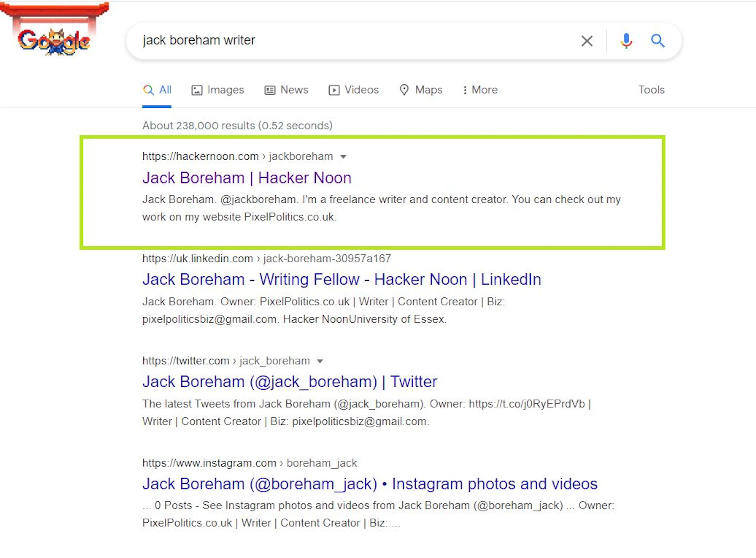Select the All results tab

(157, 90)
